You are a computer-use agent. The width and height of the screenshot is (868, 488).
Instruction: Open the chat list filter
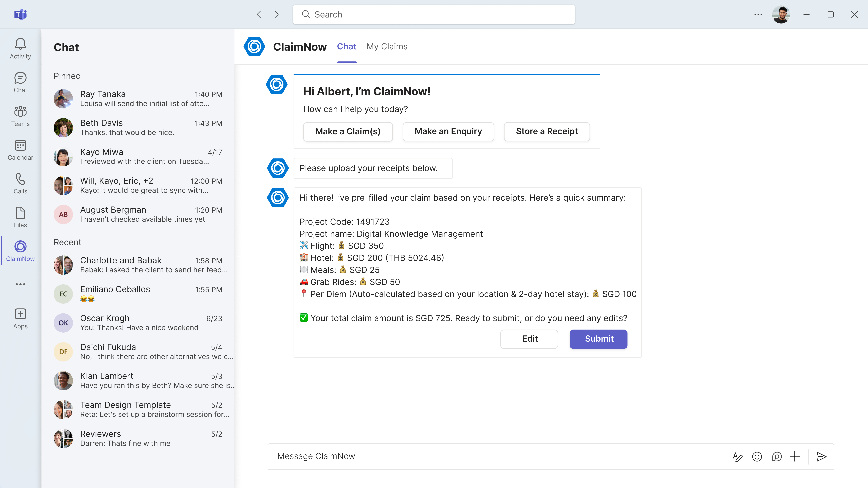[x=198, y=47]
